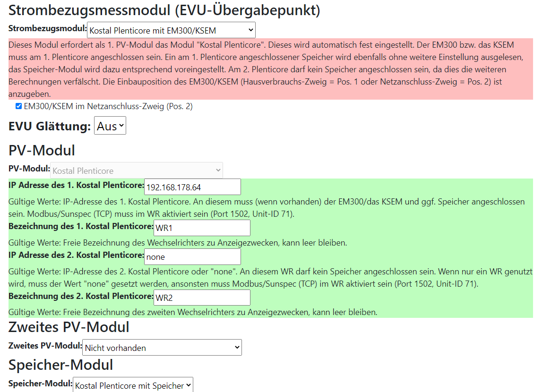Click the PV-Modul section heading

click(42, 150)
